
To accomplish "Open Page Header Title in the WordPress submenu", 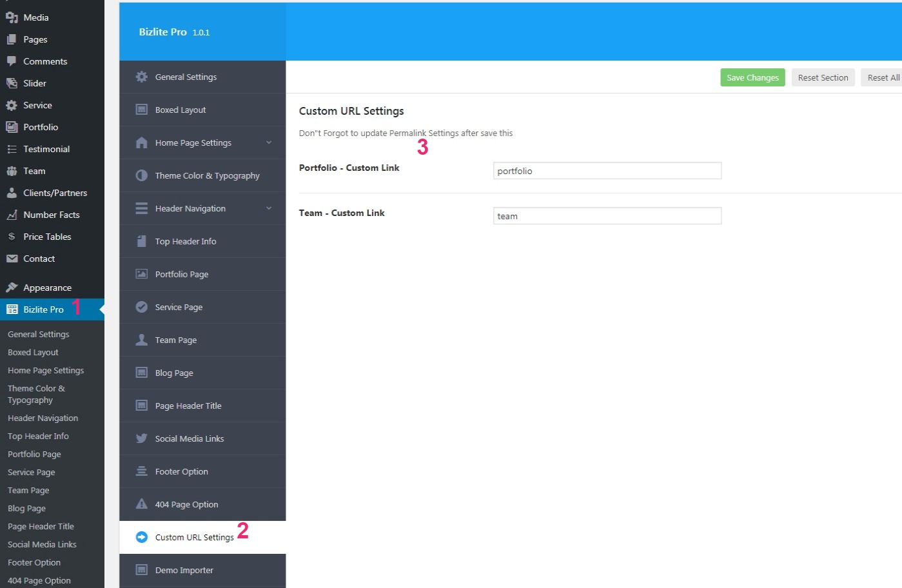I will (x=41, y=526).
